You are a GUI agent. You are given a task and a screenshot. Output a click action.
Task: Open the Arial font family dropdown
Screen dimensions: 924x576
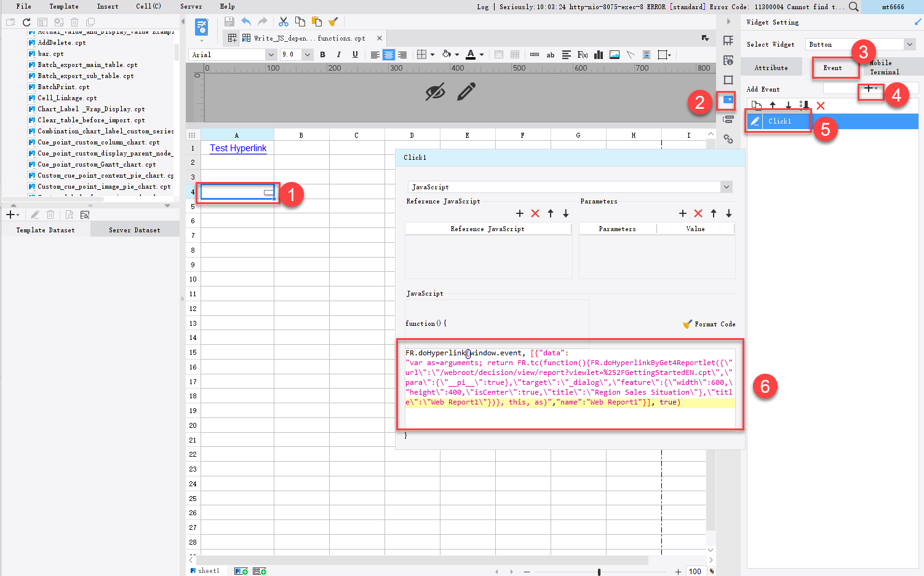pyautogui.click(x=271, y=55)
